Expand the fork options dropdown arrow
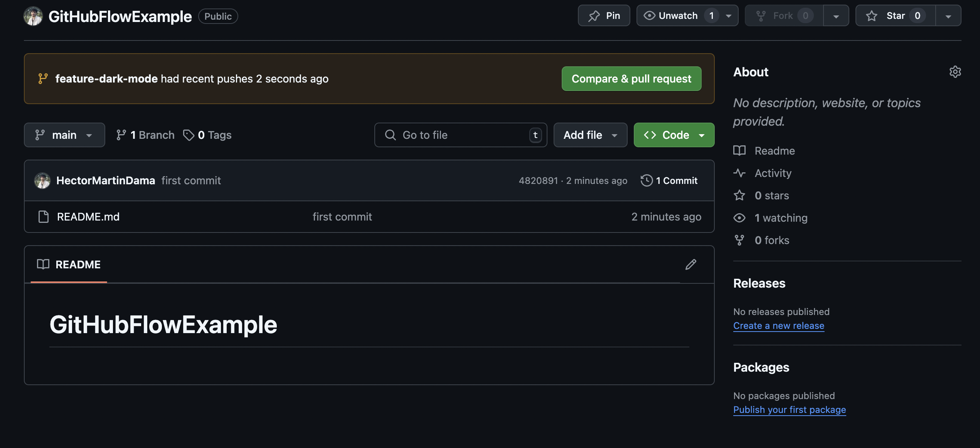Image resolution: width=980 pixels, height=448 pixels. tap(836, 16)
